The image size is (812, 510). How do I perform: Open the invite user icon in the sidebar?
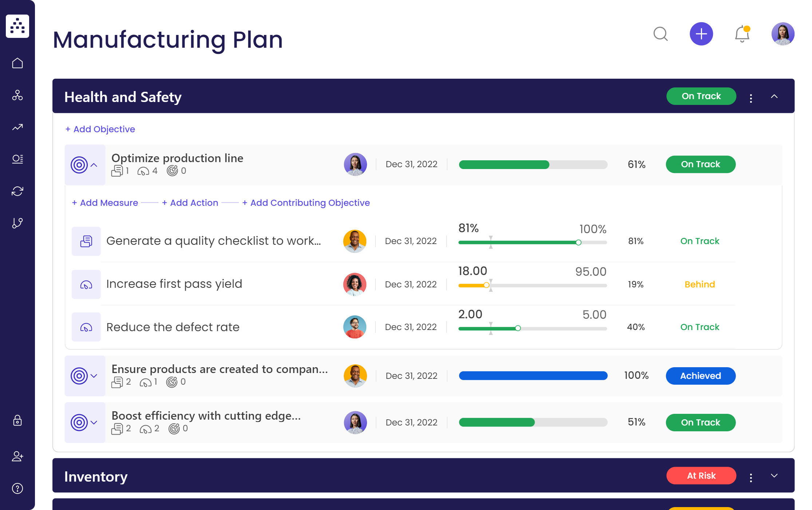tap(17, 457)
